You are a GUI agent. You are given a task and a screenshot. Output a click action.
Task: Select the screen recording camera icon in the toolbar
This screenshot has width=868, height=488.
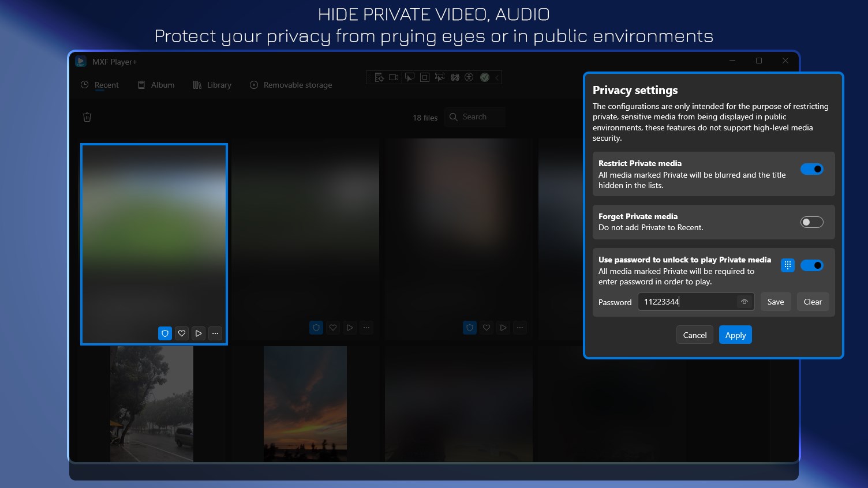pyautogui.click(x=394, y=77)
